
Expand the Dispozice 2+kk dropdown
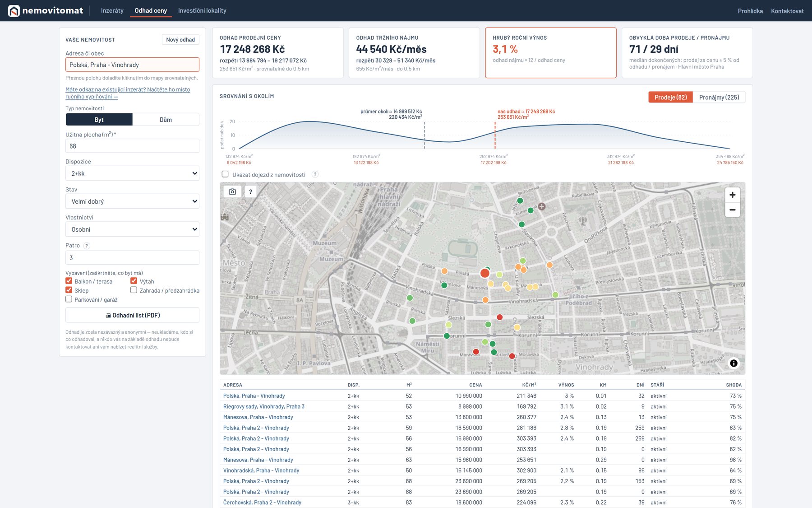coord(132,173)
